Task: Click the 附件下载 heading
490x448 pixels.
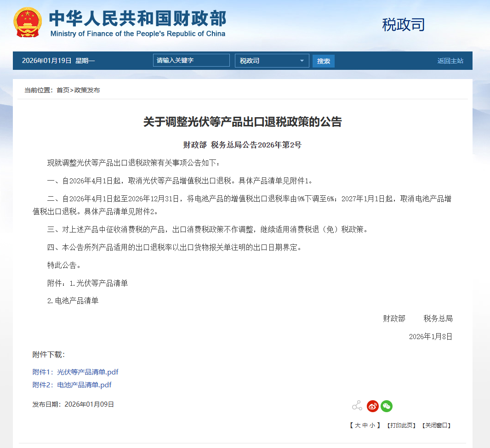Action: [x=48, y=355]
